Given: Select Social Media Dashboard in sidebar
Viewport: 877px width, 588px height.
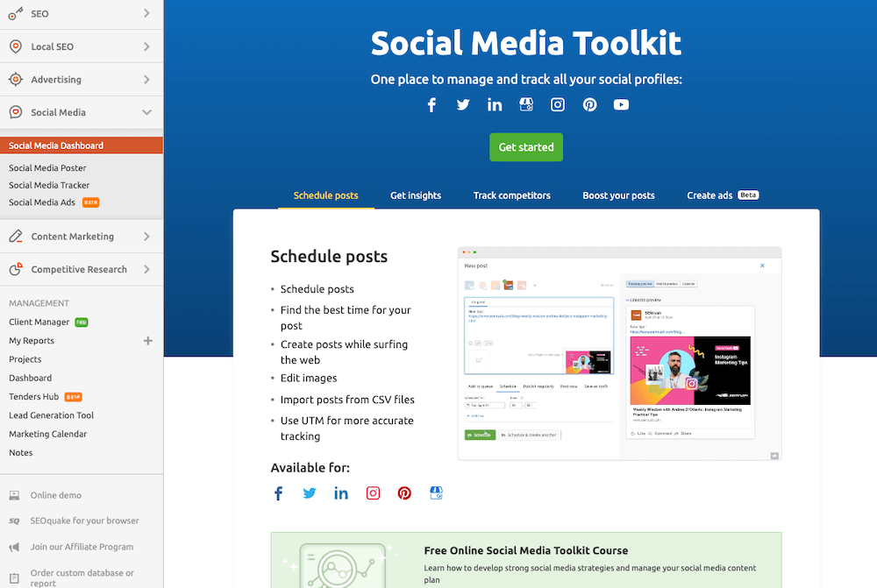Looking at the screenshot, I should point(82,145).
